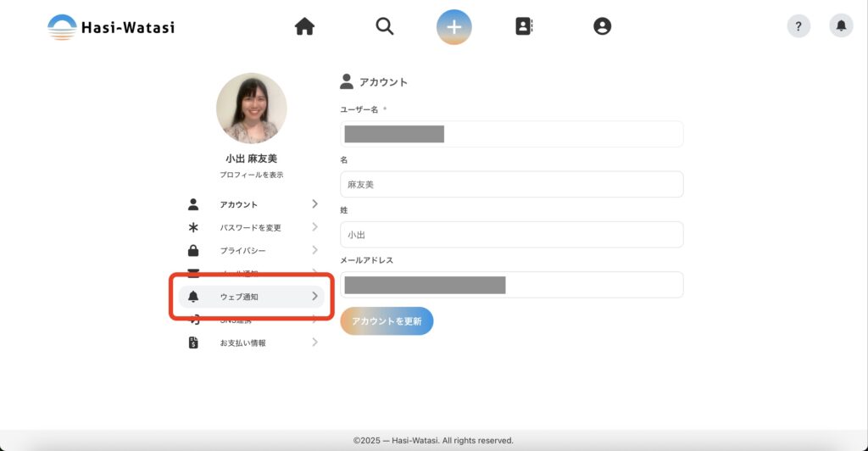Viewport: 868px width, 451px height.
Task: Open the contacts book icon
Action: (x=524, y=27)
